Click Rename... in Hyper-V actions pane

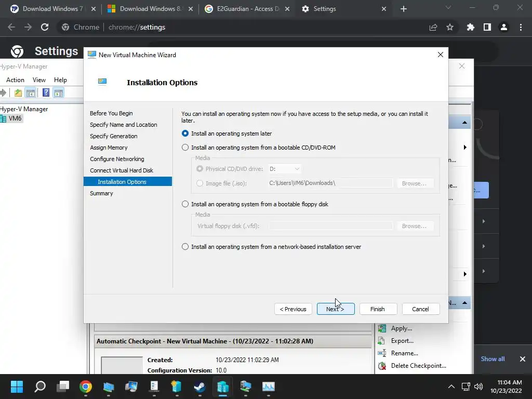(x=404, y=353)
